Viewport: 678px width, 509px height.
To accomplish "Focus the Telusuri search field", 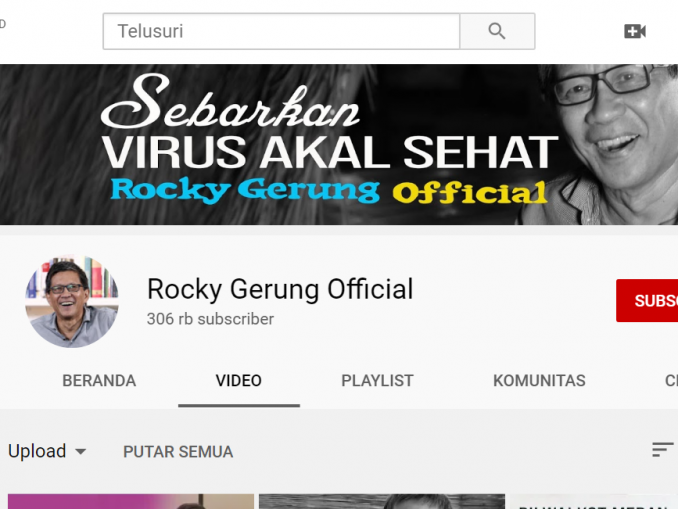I will pos(281,31).
